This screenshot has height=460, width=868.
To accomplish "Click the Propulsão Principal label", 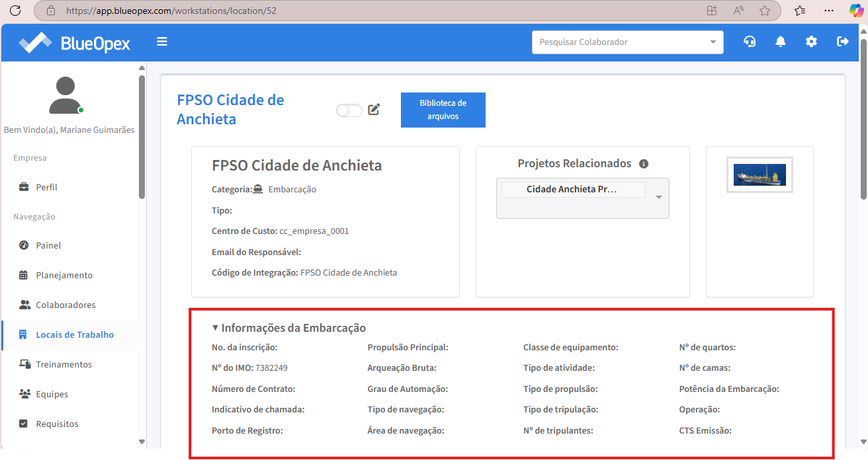I will click(408, 347).
